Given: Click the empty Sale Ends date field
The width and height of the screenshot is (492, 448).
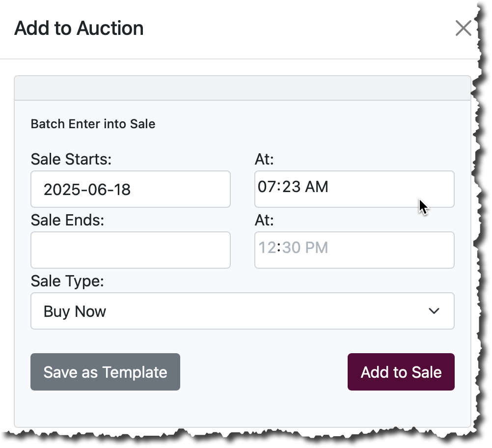Looking at the screenshot, I should coord(130,250).
